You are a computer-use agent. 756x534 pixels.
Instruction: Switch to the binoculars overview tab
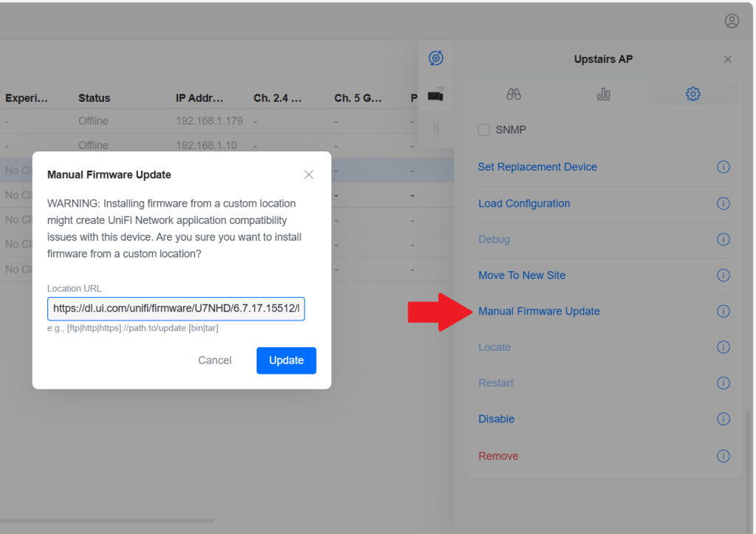pyautogui.click(x=513, y=94)
